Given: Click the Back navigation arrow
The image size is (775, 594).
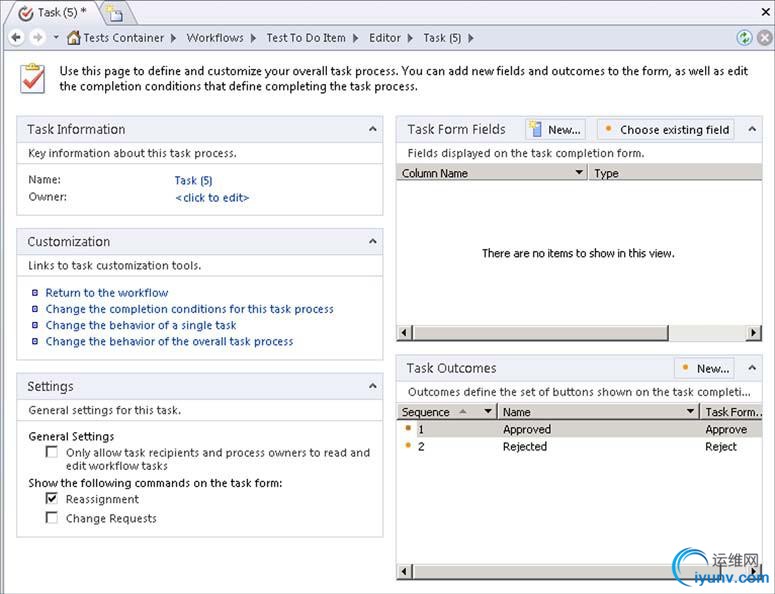Looking at the screenshot, I should pyautogui.click(x=16, y=38).
